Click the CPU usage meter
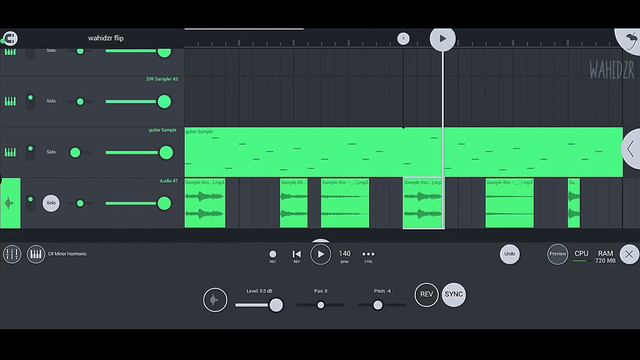640x360 pixels. pyautogui.click(x=581, y=256)
